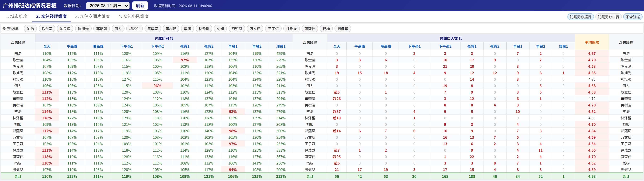The width and height of the screenshot is (644, 181).
Task: Choose manager chip 薛梦伟
Action: [x=310, y=29]
